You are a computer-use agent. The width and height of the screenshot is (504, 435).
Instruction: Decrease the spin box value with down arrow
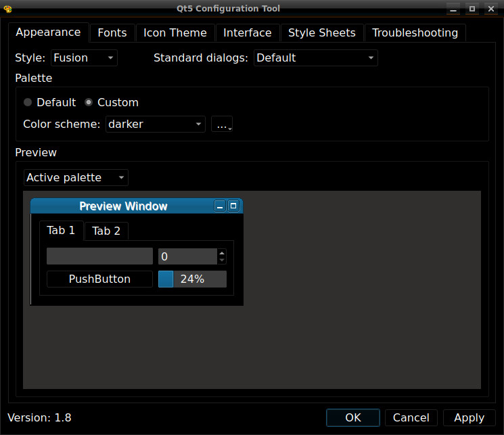coord(222,260)
